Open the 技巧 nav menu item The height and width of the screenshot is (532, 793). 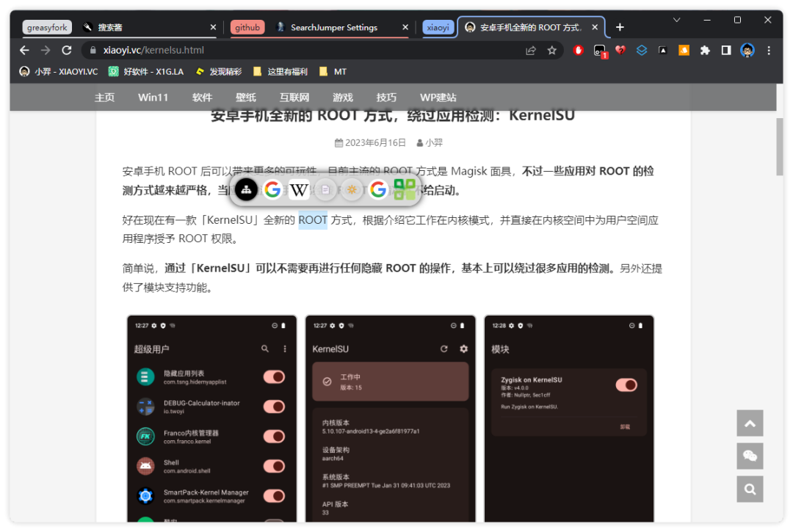(386, 98)
